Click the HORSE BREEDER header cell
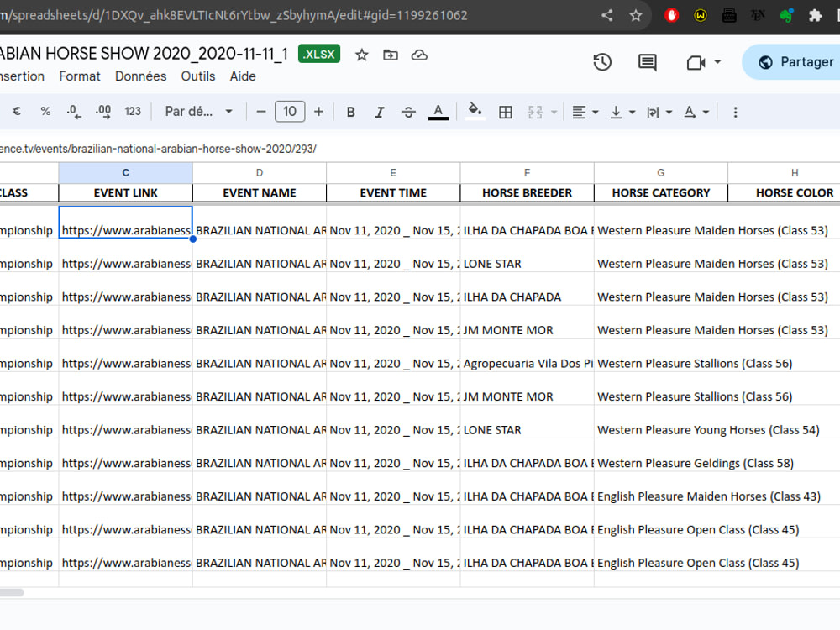 point(528,192)
